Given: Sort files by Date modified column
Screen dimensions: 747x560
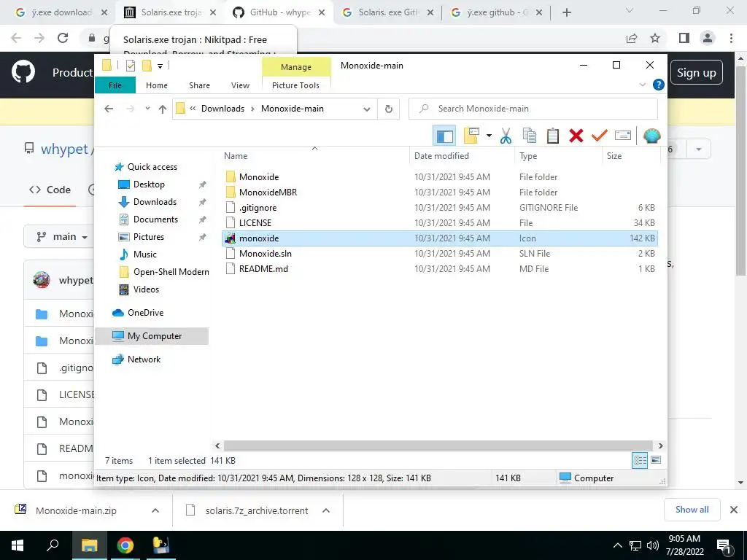Looking at the screenshot, I should click(x=462, y=156).
